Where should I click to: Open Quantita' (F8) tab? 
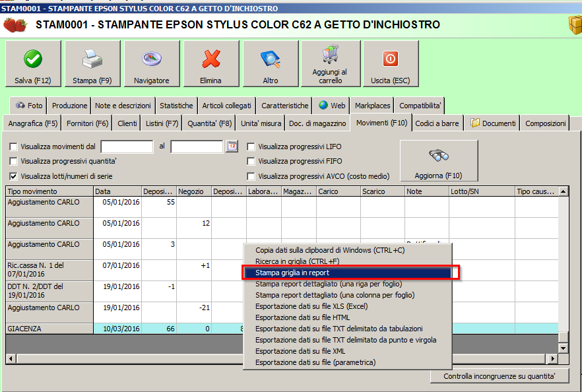point(209,123)
